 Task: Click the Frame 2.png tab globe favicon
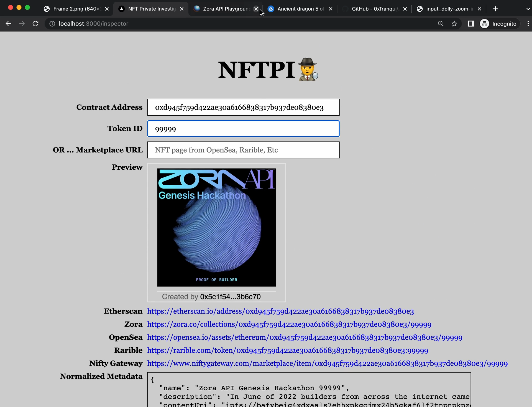point(47,9)
